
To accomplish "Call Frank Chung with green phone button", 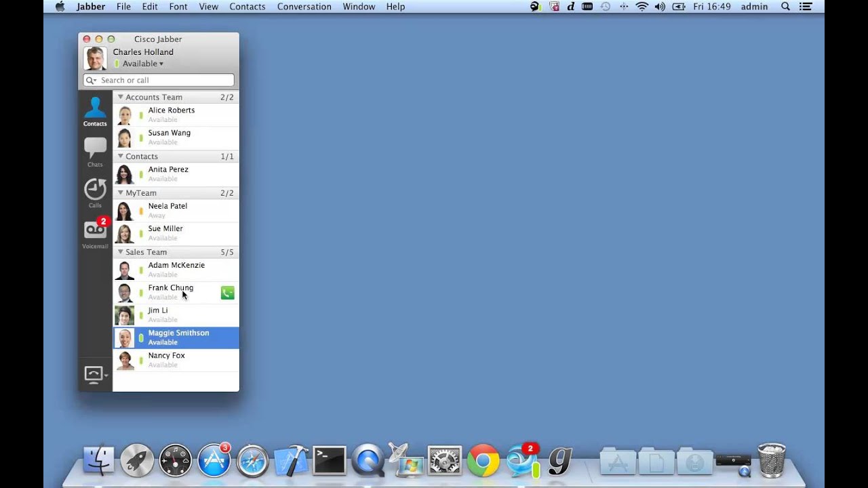I will click(227, 293).
